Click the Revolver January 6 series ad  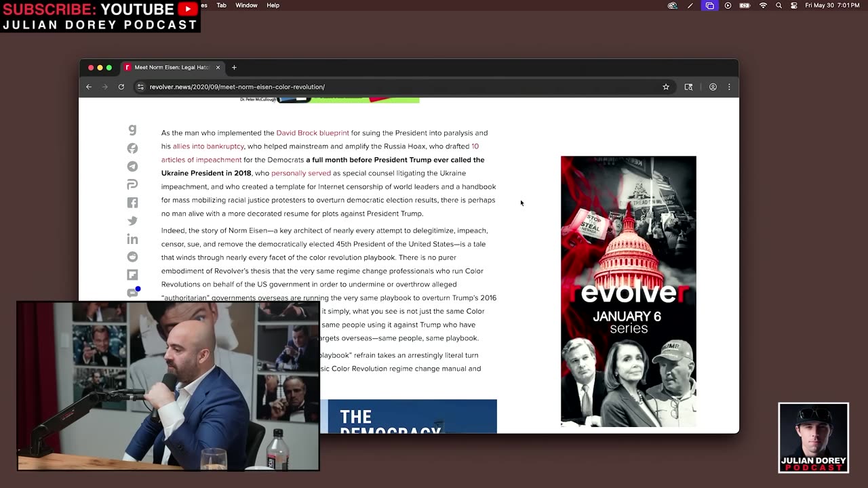629,291
